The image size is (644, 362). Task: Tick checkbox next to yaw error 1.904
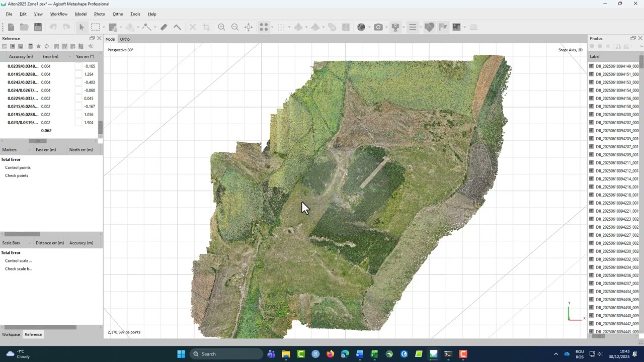pyautogui.click(x=78, y=123)
